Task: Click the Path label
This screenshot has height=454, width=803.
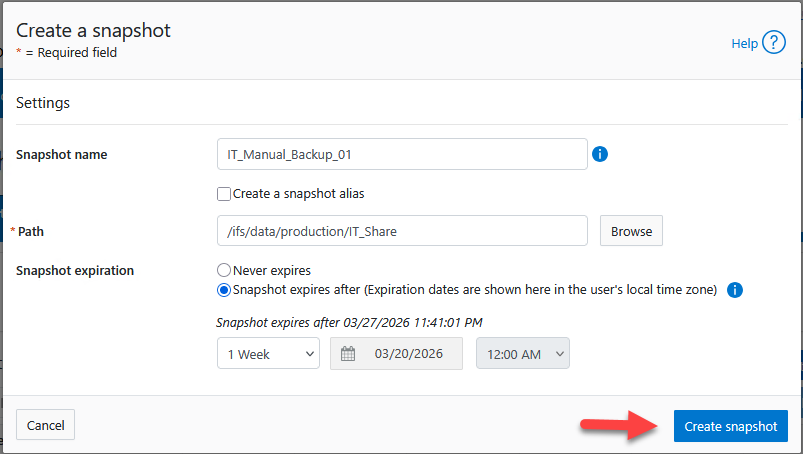Action: click(x=31, y=231)
